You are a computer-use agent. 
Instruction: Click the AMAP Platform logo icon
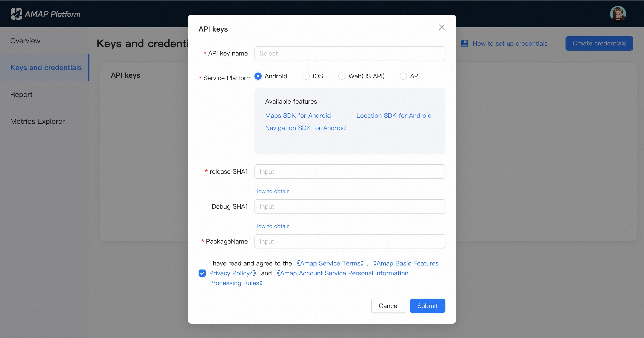tap(17, 14)
